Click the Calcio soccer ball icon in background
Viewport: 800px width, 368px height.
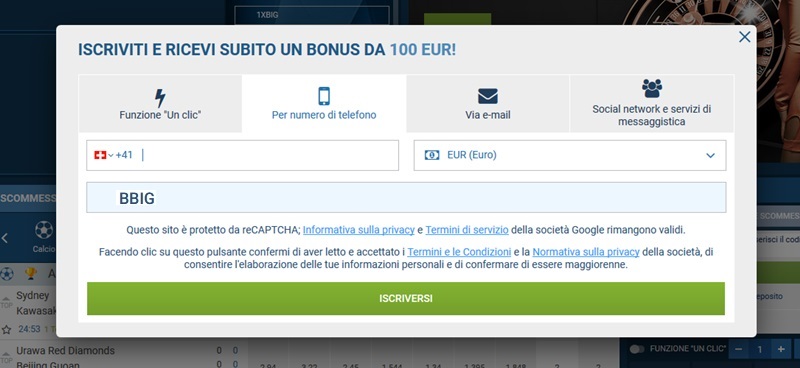click(x=44, y=230)
